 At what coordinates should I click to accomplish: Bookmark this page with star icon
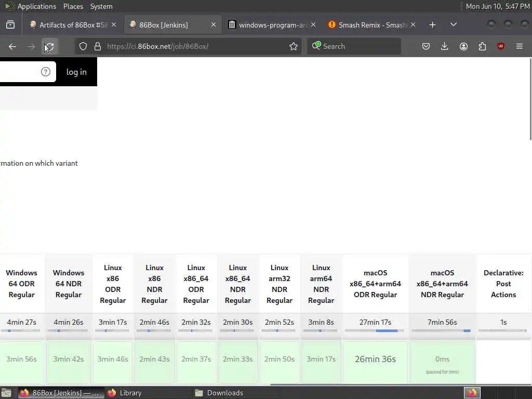[x=294, y=46]
